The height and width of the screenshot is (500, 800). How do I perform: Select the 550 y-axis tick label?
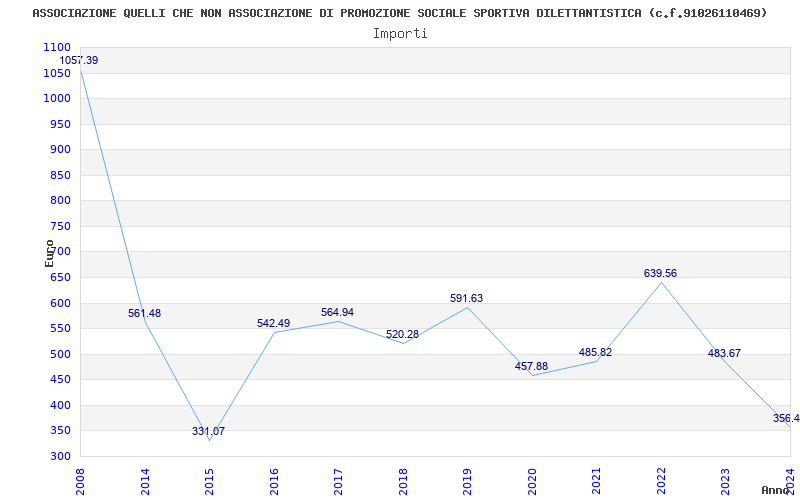point(60,329)
